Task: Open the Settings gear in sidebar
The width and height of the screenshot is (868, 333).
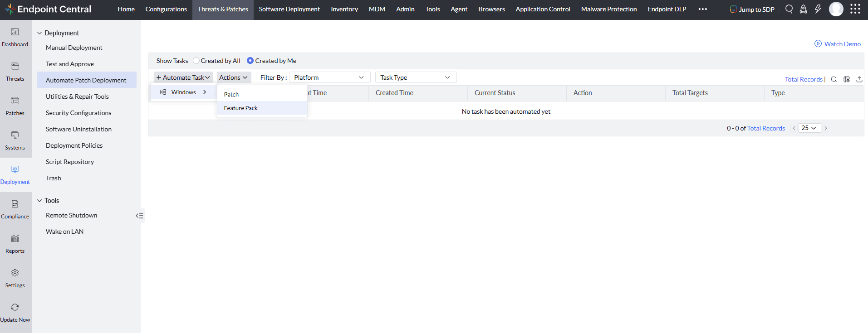Action: 15,273
